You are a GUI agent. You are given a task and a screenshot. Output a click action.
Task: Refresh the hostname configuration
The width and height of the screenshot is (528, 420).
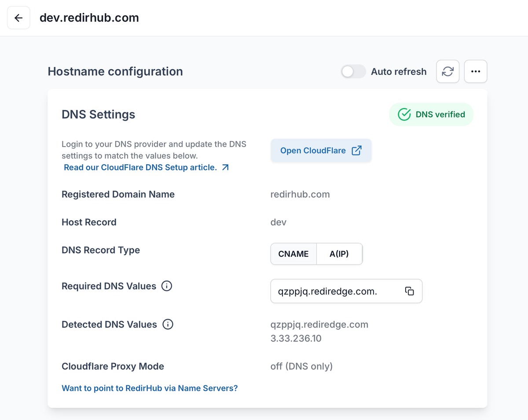447,71
